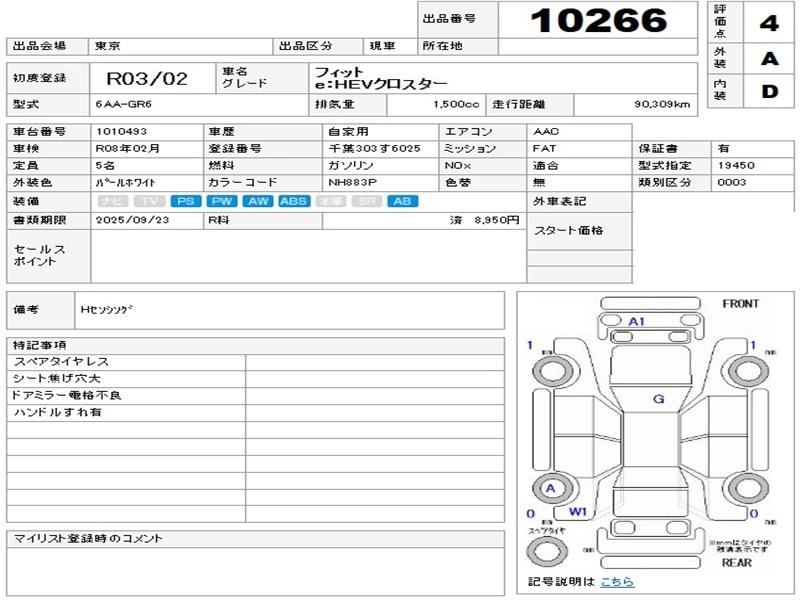Image resolution: width=800 pixels, height=600 pixels.
Task: Click the ABS equipment badge
Action: [294, 201]
